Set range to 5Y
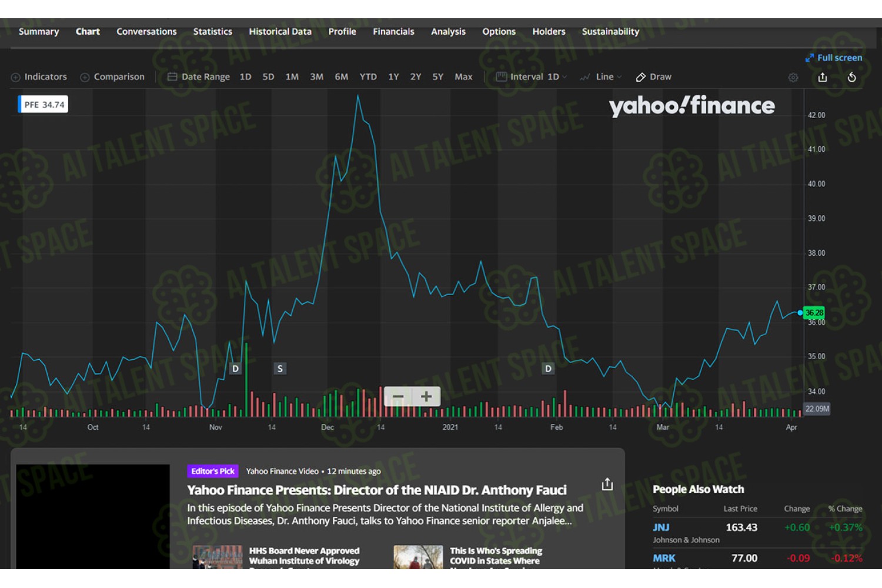Viewport: 882px width, 588px height. (x=437, y=77)
